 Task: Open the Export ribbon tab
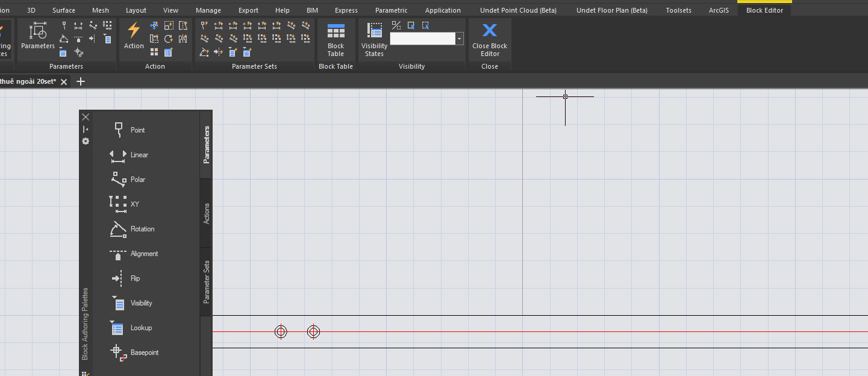[248, 10]
